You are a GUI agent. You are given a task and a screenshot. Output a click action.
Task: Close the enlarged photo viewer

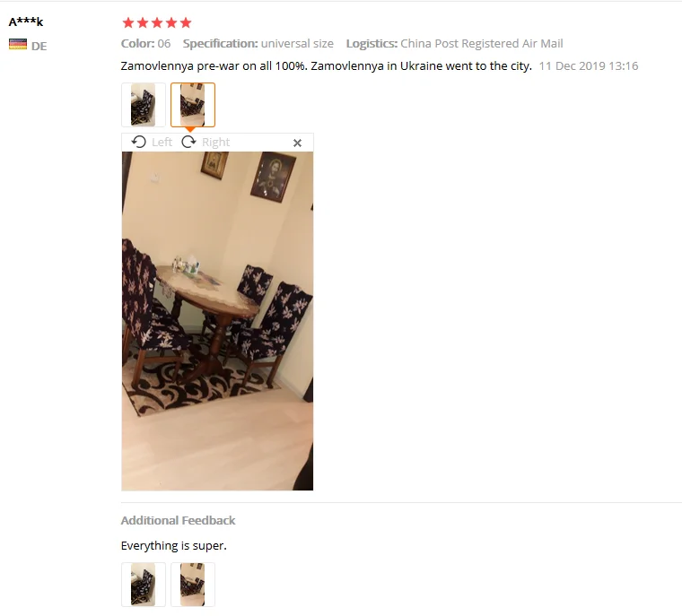click(x=298, y=143)
